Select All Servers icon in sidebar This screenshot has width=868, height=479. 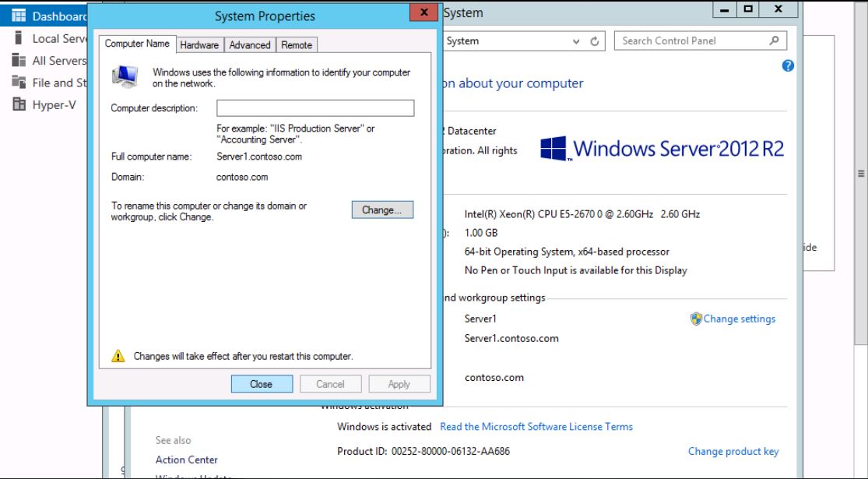19,60
